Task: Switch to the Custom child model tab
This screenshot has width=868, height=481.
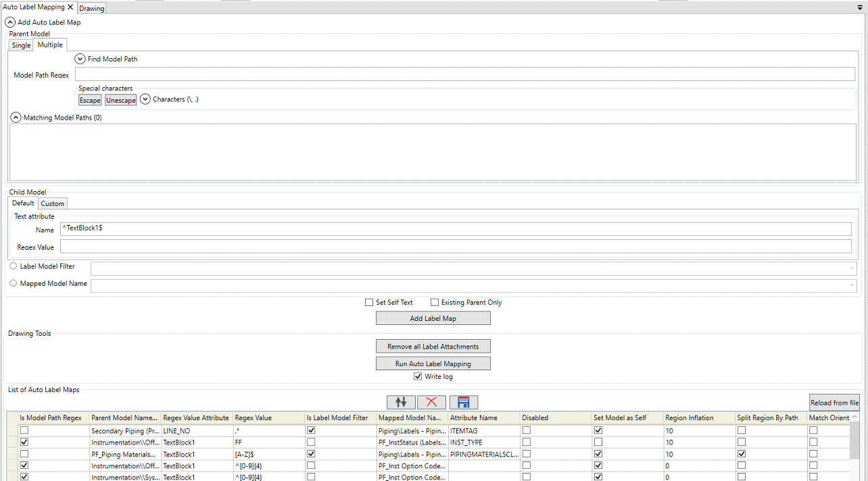Action: click(x=52, y=203)
